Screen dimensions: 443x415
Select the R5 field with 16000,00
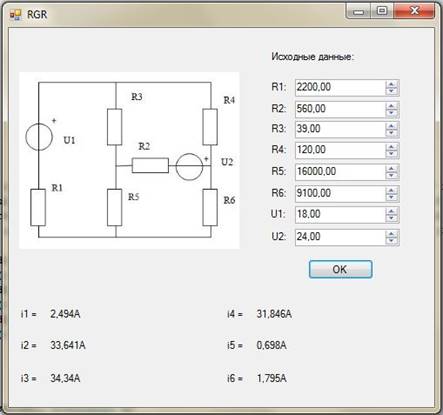pyautogui.click(x=340, y=172)
